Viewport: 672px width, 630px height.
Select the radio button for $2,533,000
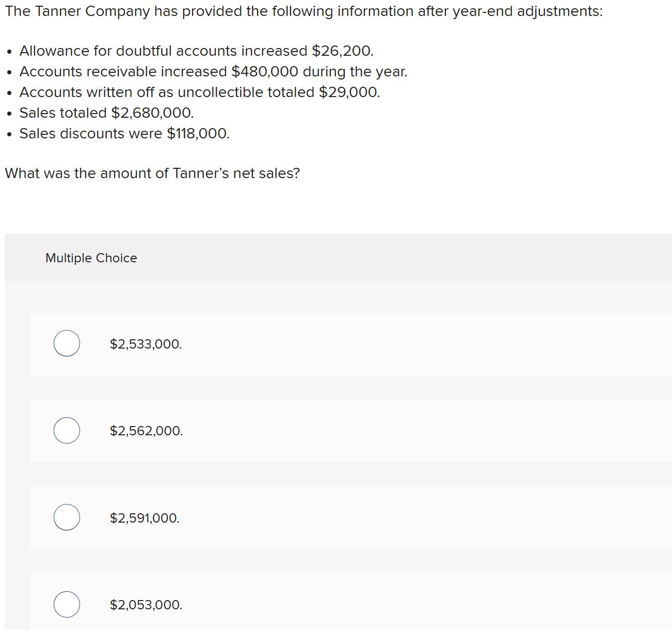66,343
